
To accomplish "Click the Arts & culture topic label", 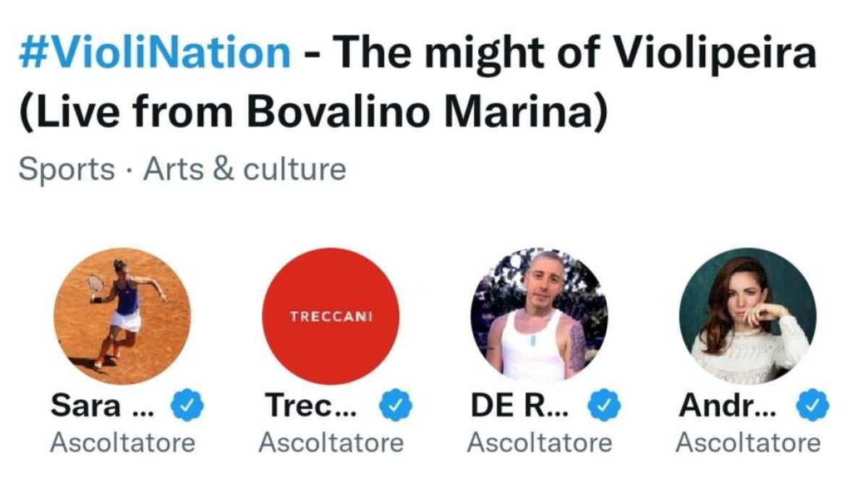I will 244,168.
